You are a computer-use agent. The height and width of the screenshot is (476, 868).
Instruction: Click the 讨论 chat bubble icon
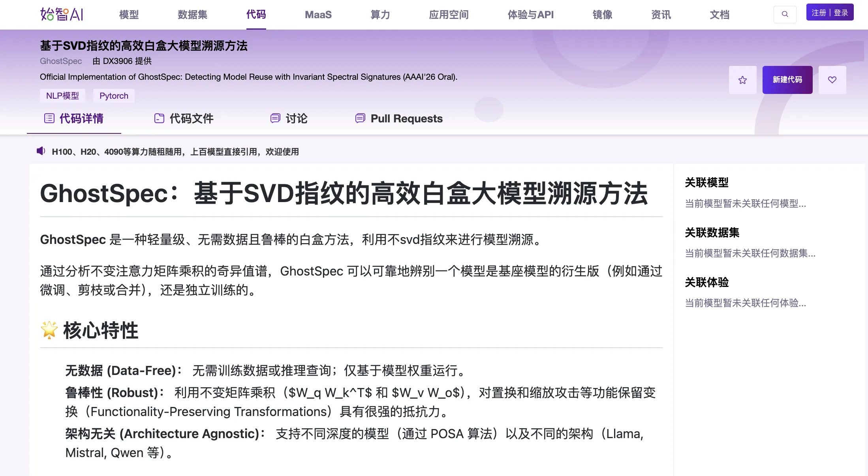(x=275, y=118)
